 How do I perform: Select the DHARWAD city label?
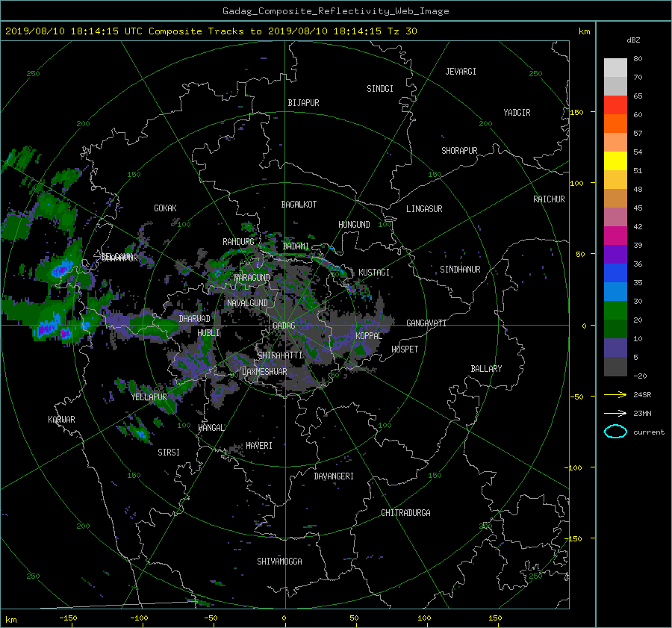click(x=194, y=319)
